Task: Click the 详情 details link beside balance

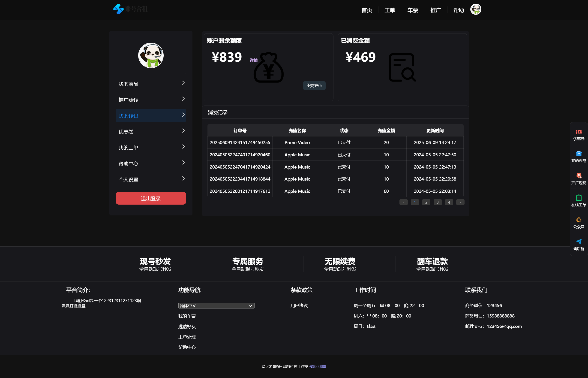Action: coord(253,60)
